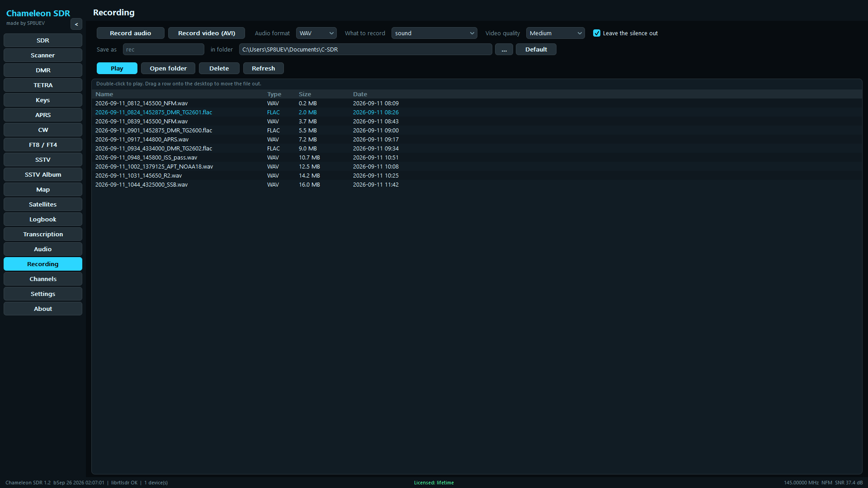The width and height of the screenshot is (868, 488).
Task: Switch to the Scanner section
Action: click(43, 56)
